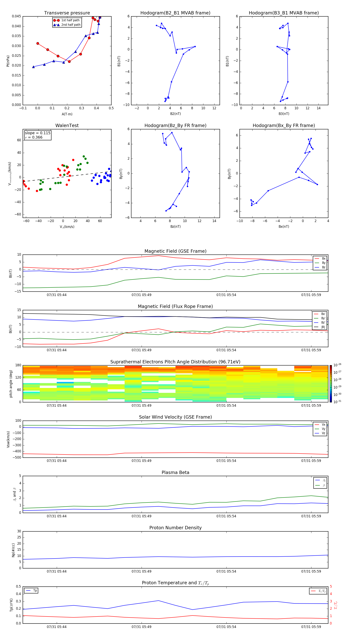The width and height of the screenshot is (351, 644).
Task: Click the "Np(#/cc)" y-axis label
Action: [13, 550]
